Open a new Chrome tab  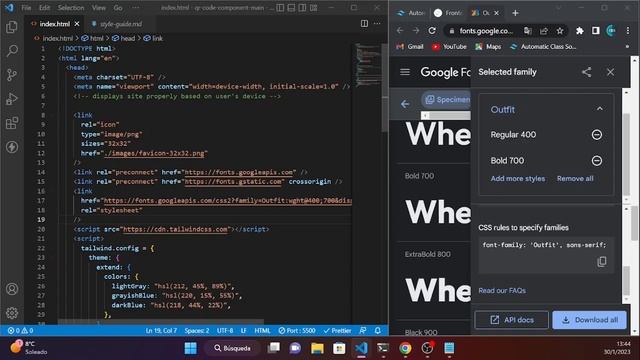click(x=516, y=13)
